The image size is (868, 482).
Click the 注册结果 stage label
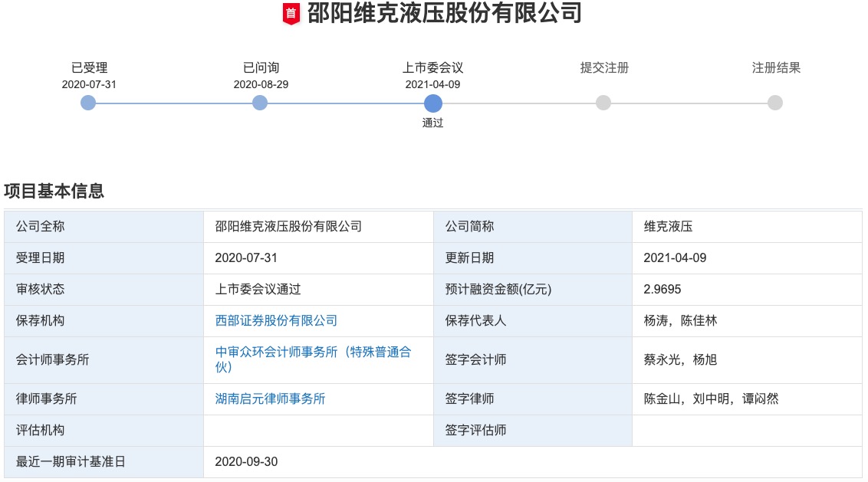[776, 67]
